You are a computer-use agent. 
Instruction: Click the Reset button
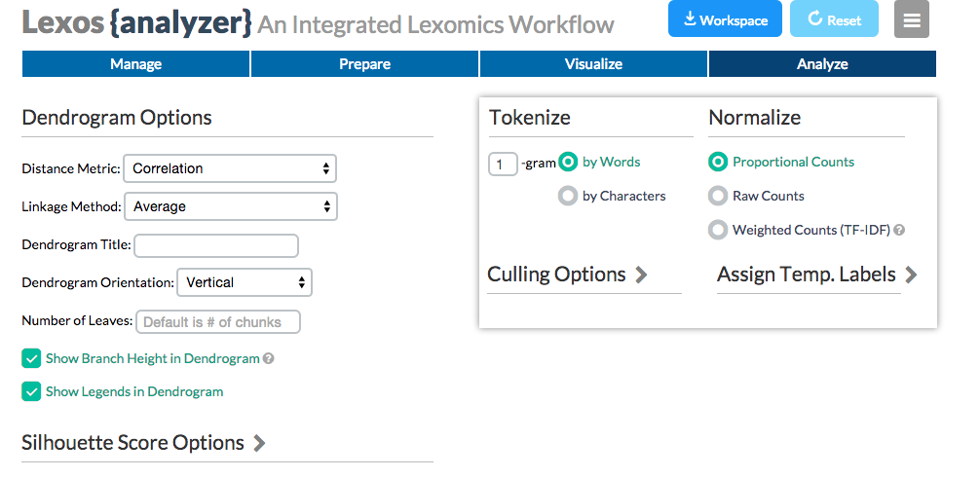click(835, 18)
